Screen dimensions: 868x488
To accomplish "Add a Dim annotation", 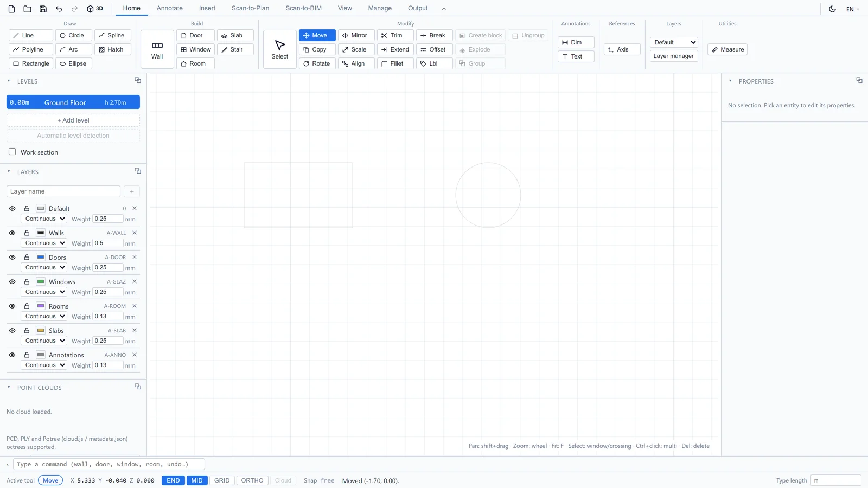I will coord(576,42).
